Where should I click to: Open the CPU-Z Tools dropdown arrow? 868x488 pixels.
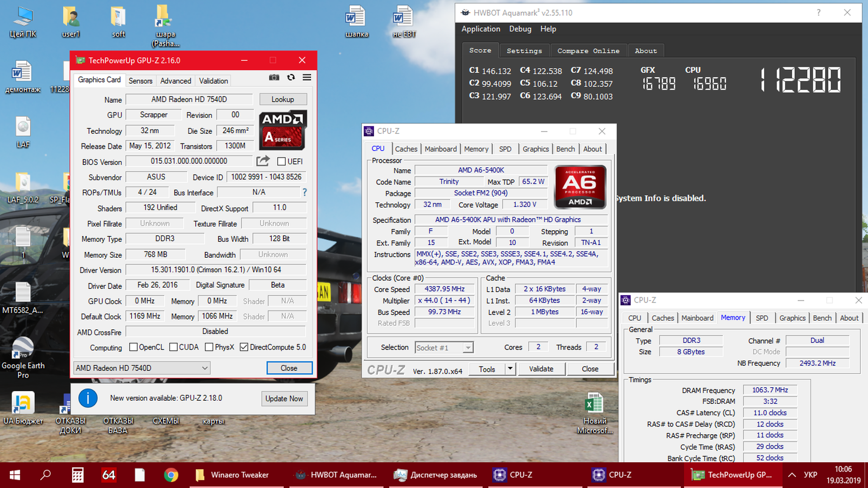pyautogui.click(x=510, y=369)
